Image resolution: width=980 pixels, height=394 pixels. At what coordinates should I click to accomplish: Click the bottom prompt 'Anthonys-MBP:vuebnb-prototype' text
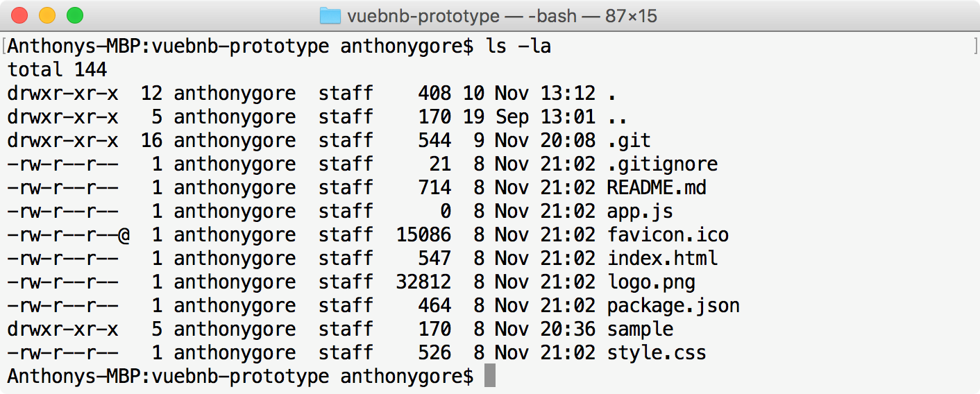[x=169, y=376]
